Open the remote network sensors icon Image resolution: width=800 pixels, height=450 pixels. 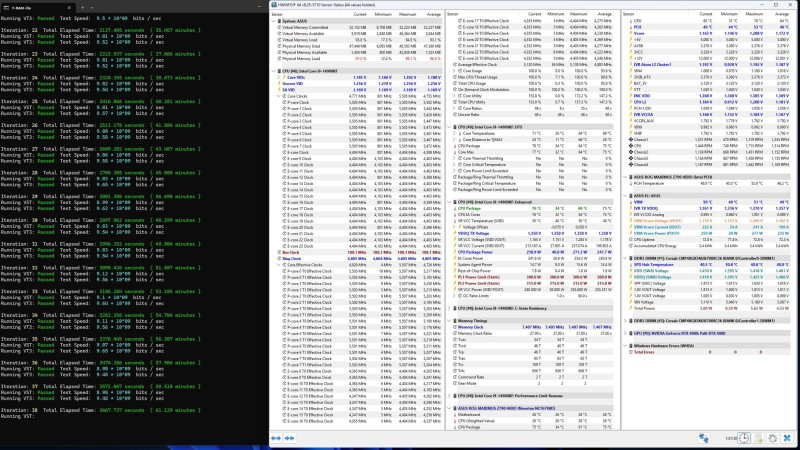[704, 438]
